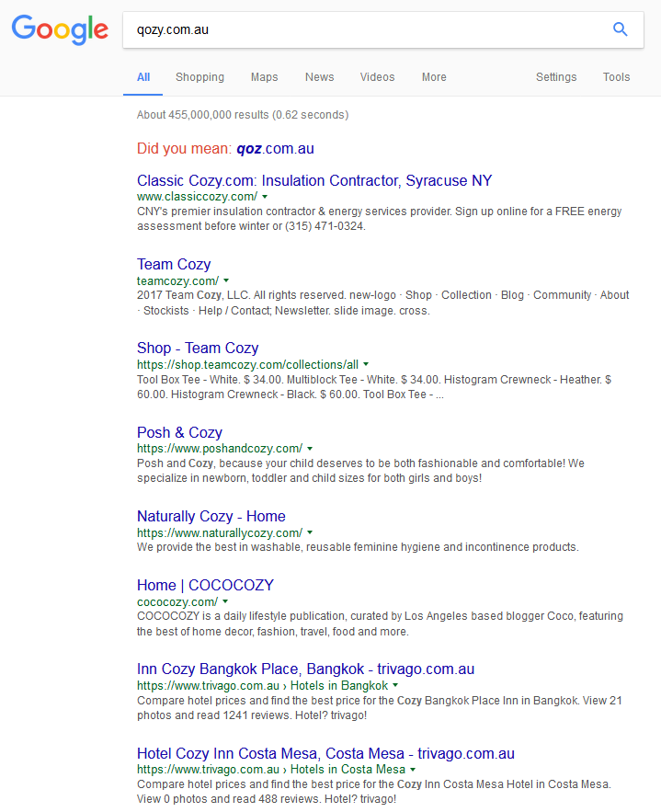661x812 pixels.
Task: Open the Posh & Cozy result
Action: tap(179, 432)
